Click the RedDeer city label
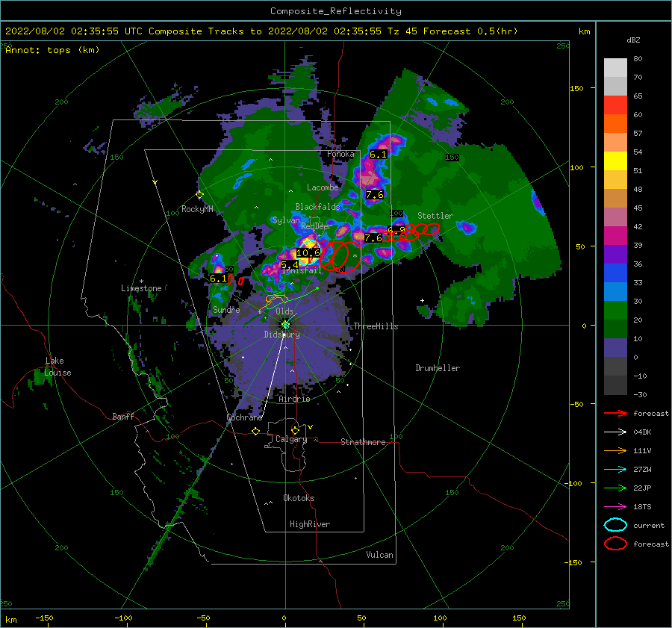 click(317, 226)
